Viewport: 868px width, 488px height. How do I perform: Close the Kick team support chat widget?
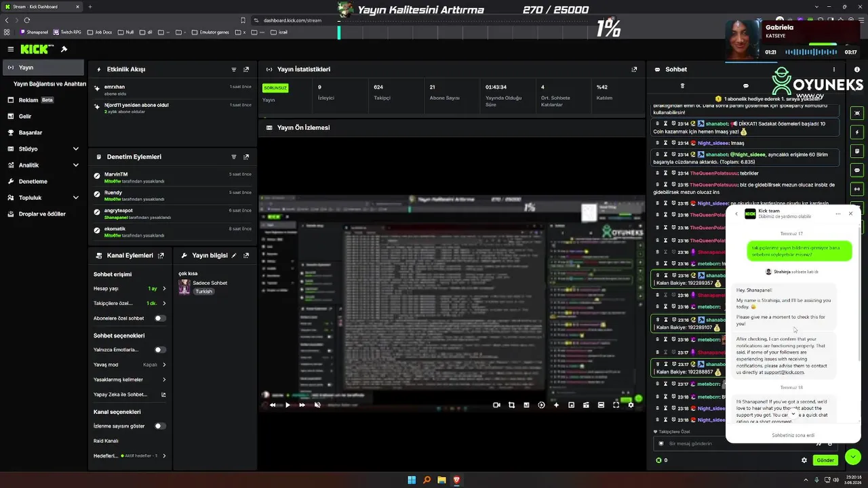tap(850, 213)
